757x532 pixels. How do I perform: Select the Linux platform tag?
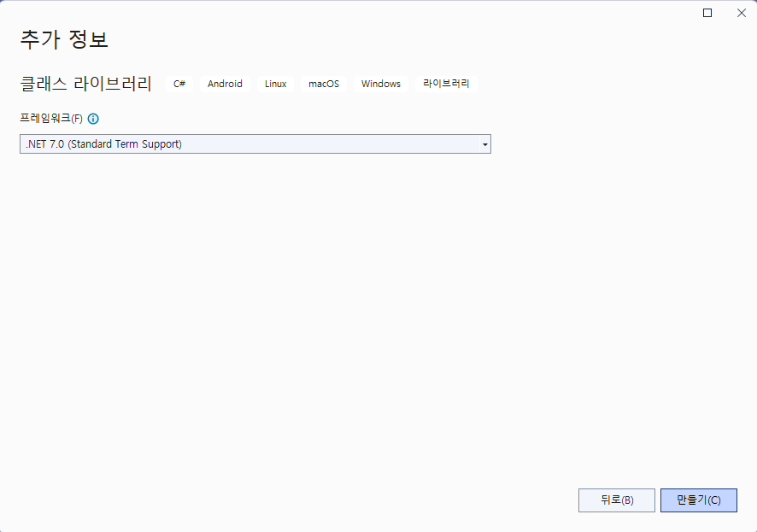(275, 84)
